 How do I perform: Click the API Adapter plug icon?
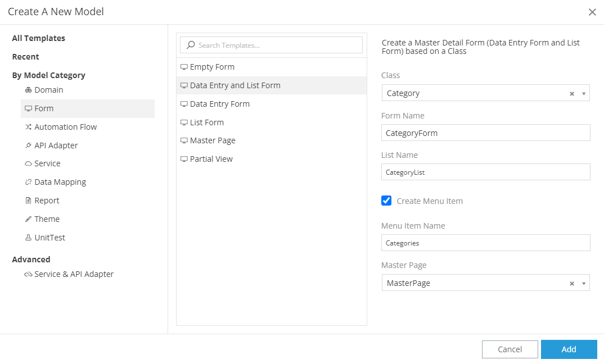28,145
